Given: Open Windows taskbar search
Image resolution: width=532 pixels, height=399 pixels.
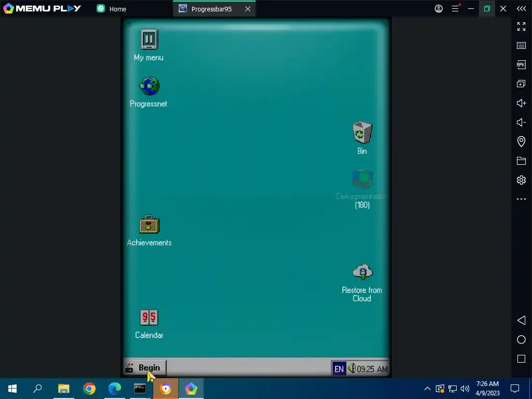Looking at the screenshot, I should [37, 389].
